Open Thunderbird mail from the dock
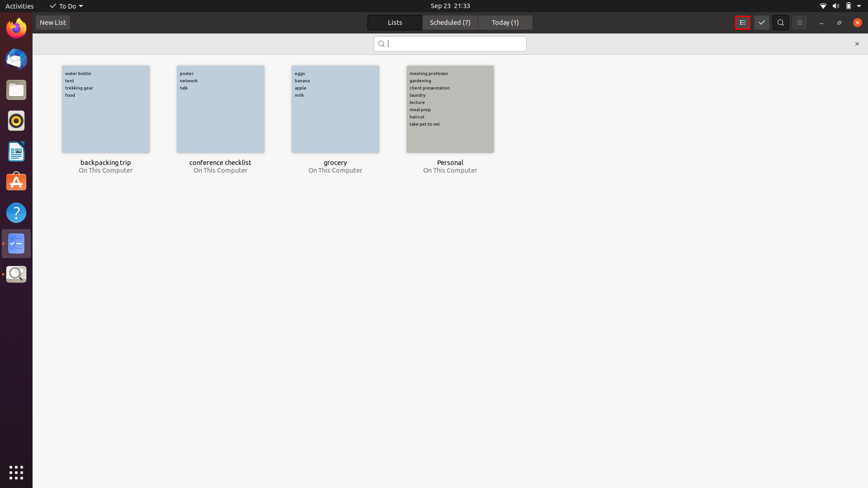Image resolution: width=868 pixels, height=488 pixels. coord(16,59)
